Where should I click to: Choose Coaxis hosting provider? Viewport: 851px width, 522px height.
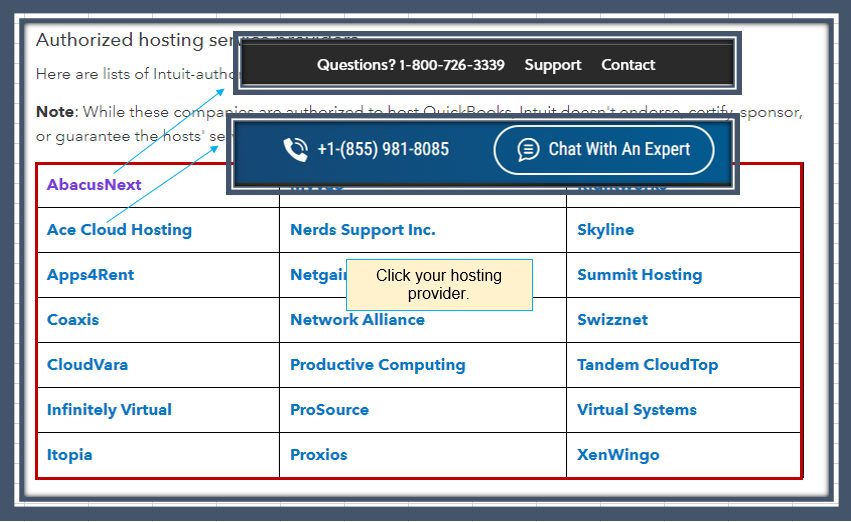click(73, 320)
